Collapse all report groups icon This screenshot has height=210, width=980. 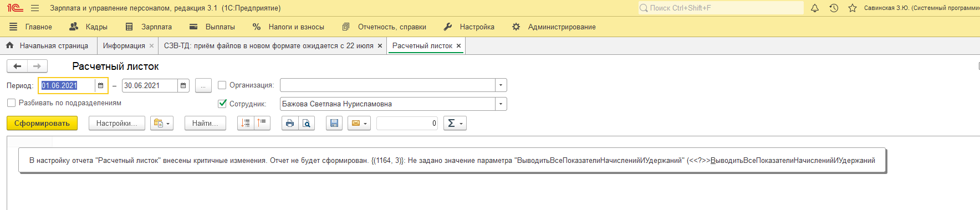[262, 123]
